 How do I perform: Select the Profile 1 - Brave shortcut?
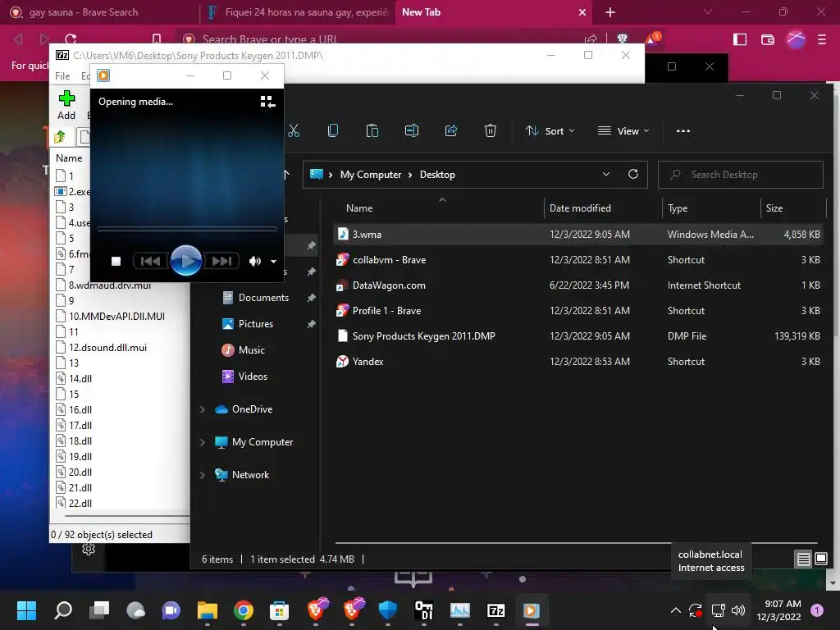pyautogui.click(x=577, y=311)
